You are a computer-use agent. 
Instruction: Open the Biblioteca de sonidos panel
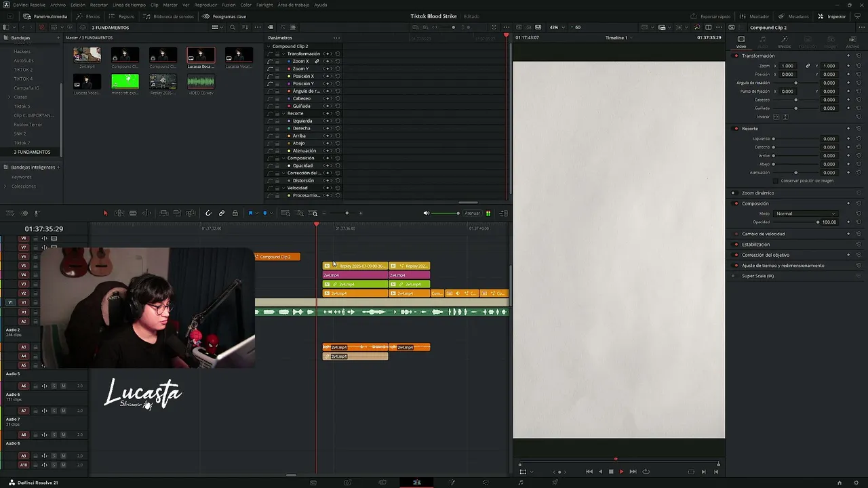(167, 16)
